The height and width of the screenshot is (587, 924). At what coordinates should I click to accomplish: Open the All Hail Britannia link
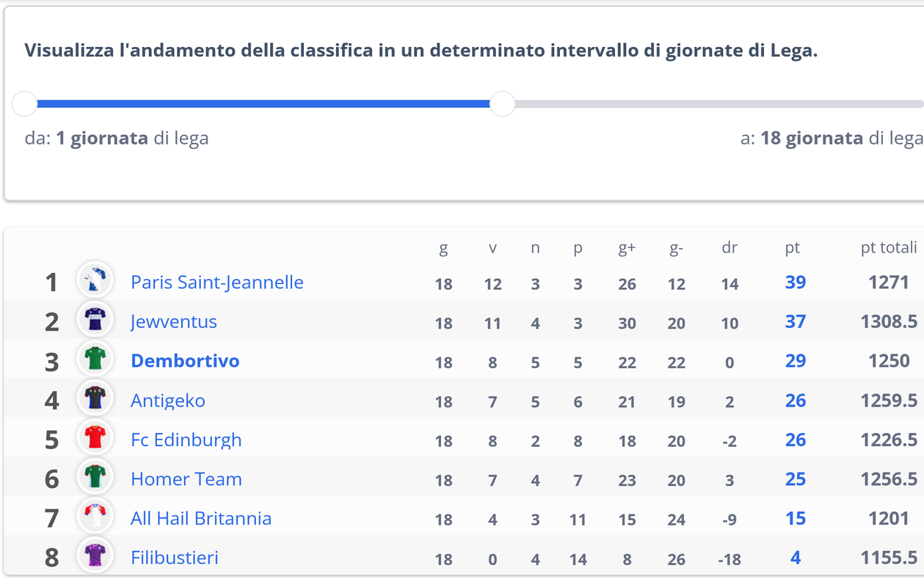pos(201,519)
